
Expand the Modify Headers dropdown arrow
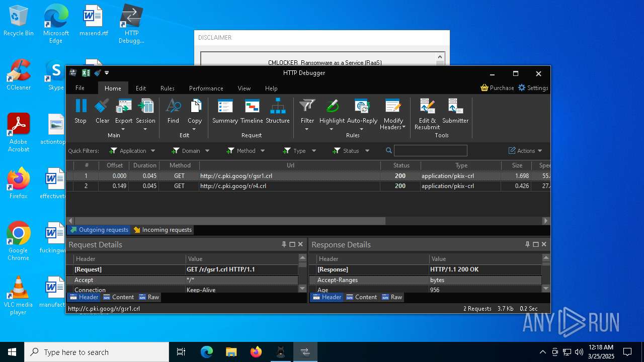(404, 127)
